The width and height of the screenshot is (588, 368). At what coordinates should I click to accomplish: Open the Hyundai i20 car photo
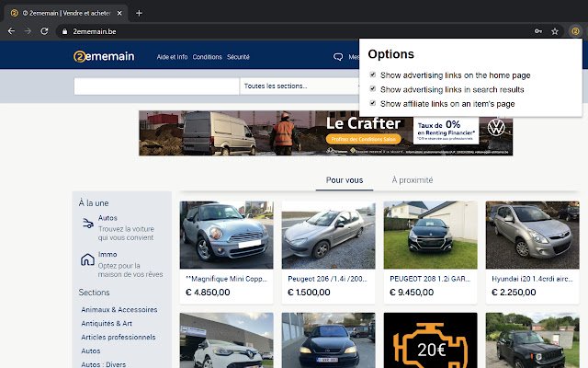click(533, 235)
